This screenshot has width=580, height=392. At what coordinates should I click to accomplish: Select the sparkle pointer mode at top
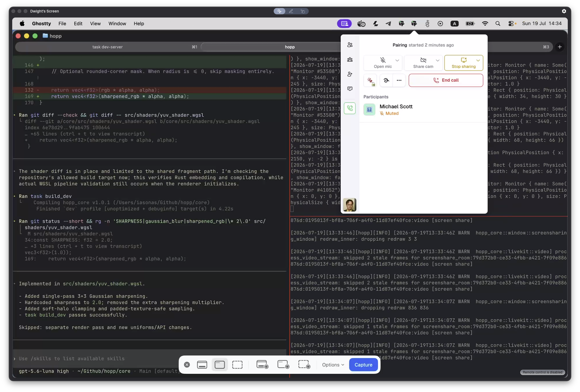click(x=279, y=11)
